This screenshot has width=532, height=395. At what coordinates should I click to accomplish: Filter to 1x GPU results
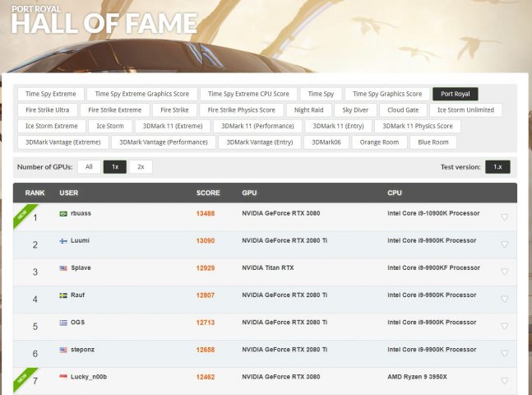tap(115, 167)
